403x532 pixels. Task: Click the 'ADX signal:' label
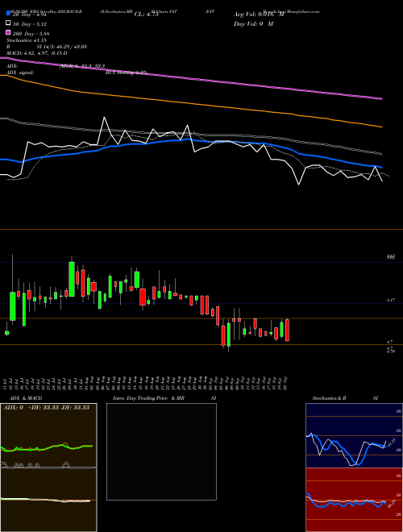[20, 73]
